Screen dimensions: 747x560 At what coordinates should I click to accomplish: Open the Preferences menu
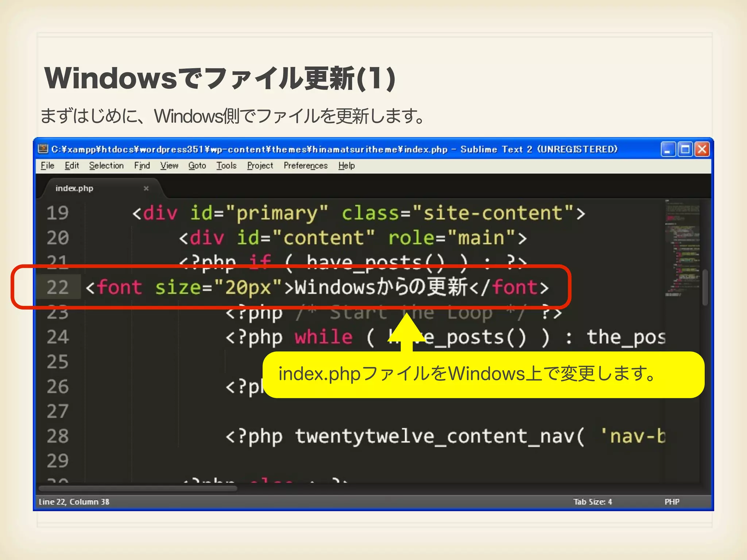click(x=306, y=166)
